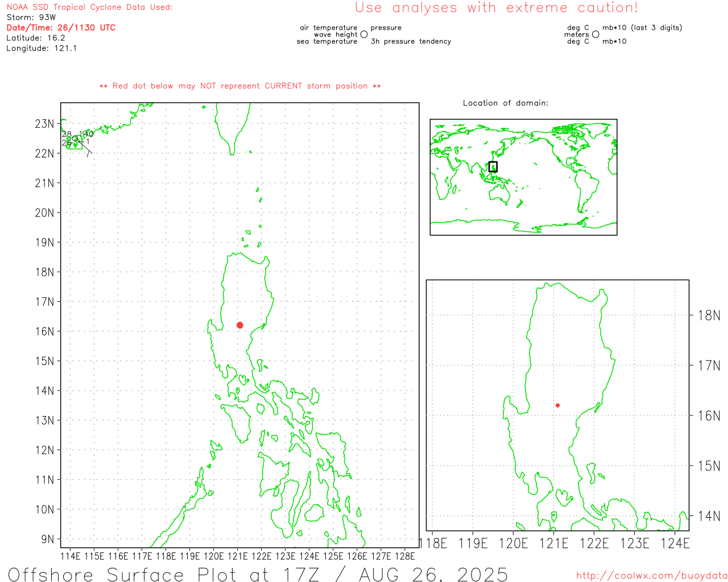This screenshot has height=582, width=728.
Task: Click 'Use analyses with extreme caution!' warning
Action: [x=497, y=8]
